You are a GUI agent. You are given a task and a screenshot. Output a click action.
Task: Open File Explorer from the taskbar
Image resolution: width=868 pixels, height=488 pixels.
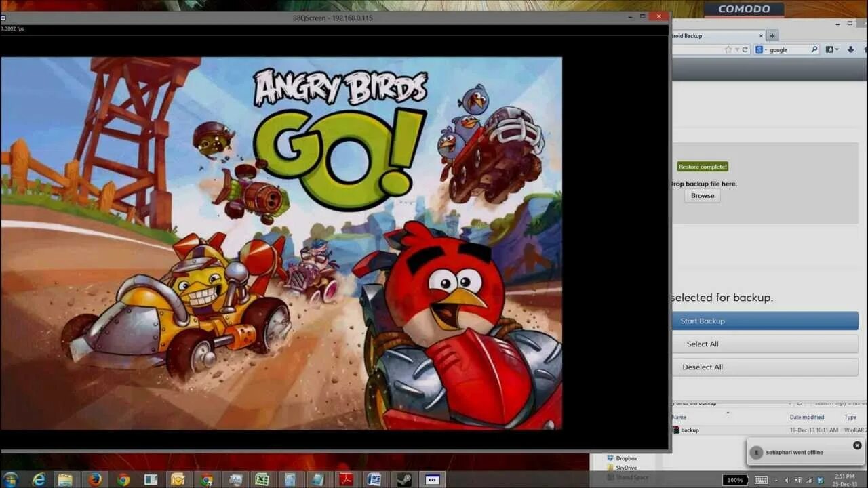[x=66, y=479]
